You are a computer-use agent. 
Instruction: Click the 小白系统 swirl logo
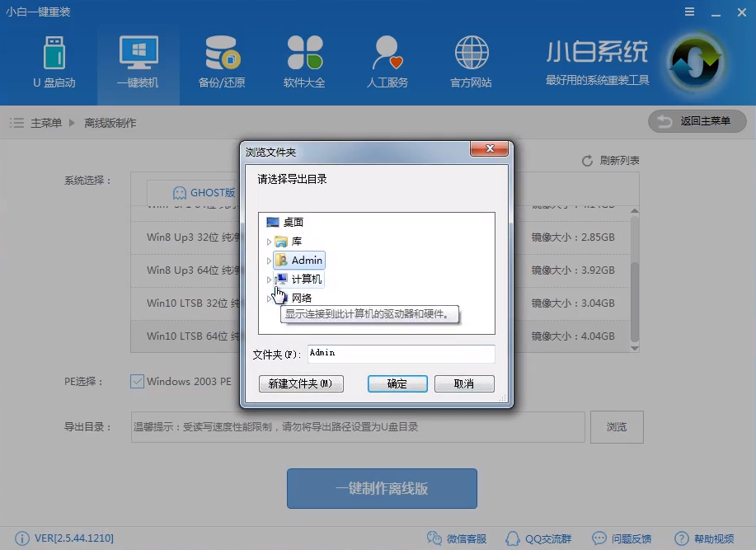pos(695,62)
